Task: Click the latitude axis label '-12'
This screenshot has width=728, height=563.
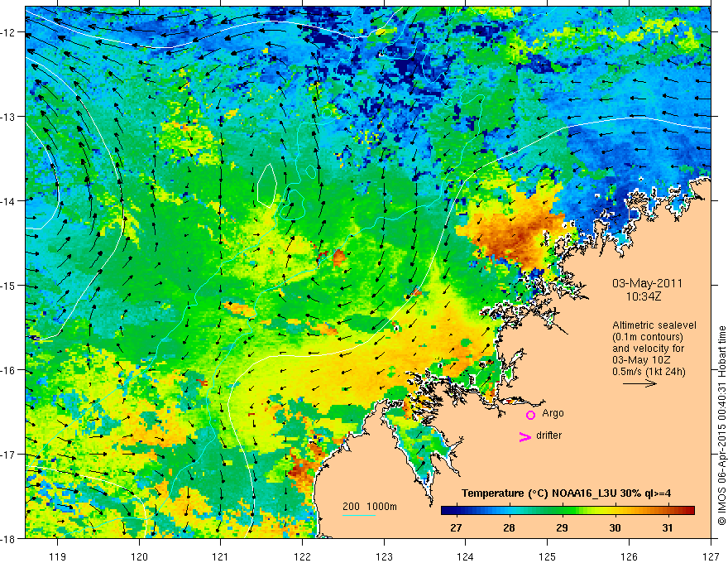Action: pyautogui.click(x=8, y=32)
